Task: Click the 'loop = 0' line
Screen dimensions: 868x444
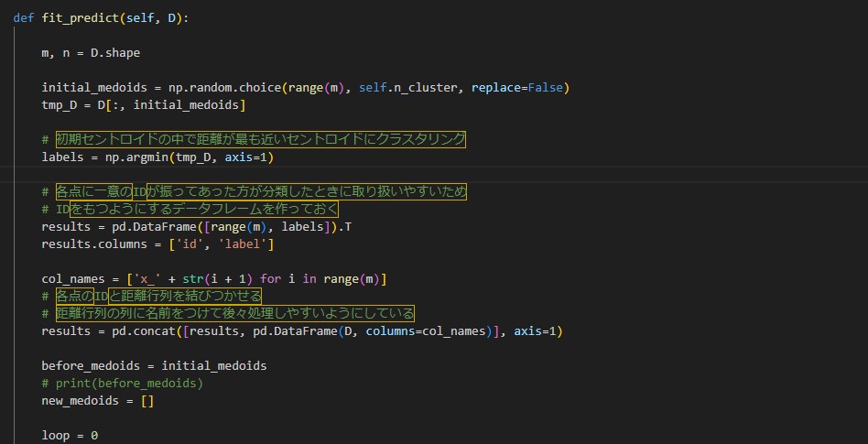Action: [70, 435]
